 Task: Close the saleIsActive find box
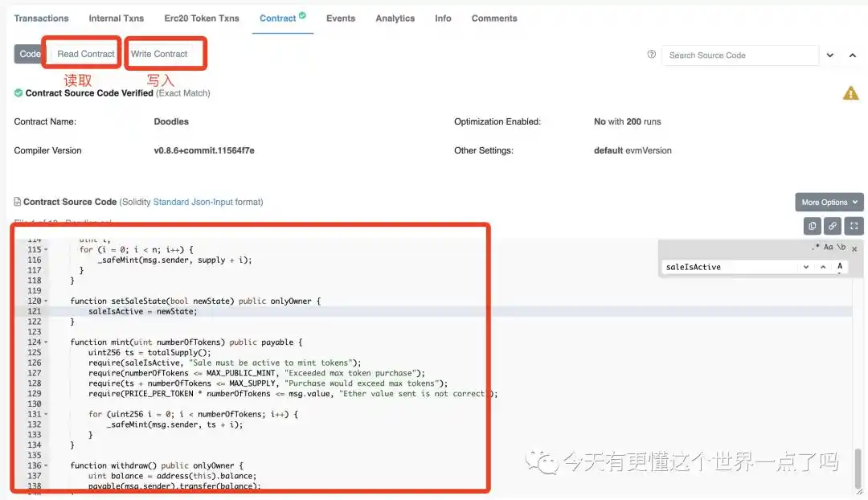(x=854, y=248)
